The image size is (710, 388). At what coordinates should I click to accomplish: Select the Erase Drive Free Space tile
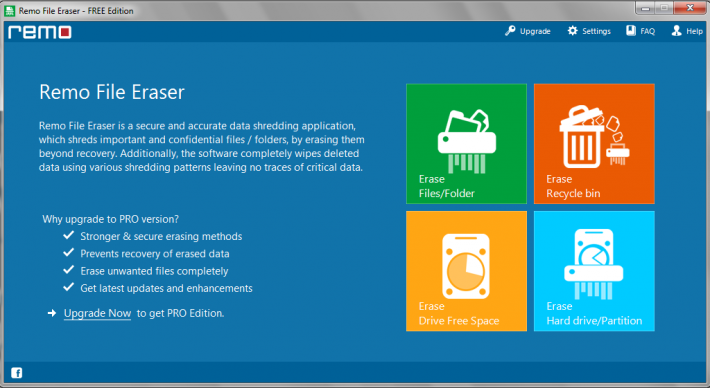[x=466, y=271]
